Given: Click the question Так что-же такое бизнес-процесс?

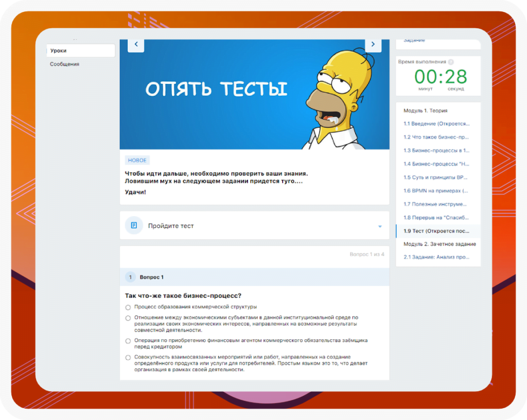Looking at the screenshot, I should (x=183, y=295).
